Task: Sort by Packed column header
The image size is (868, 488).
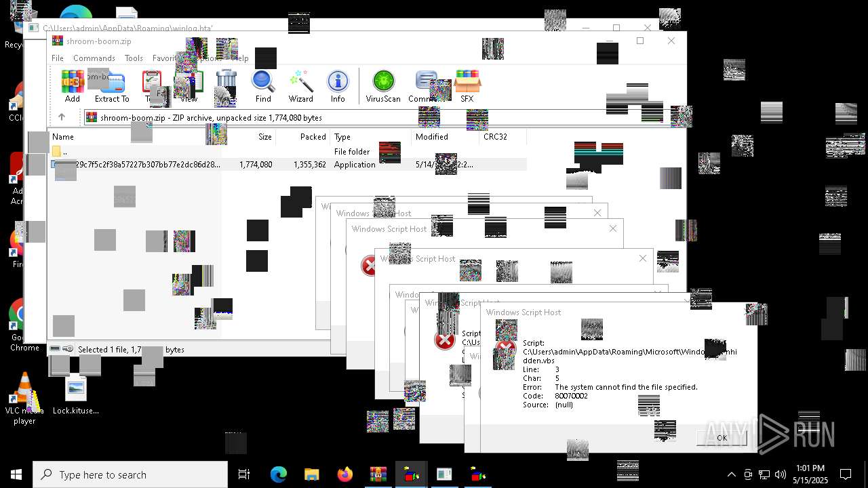Action: tap(313, 137)
